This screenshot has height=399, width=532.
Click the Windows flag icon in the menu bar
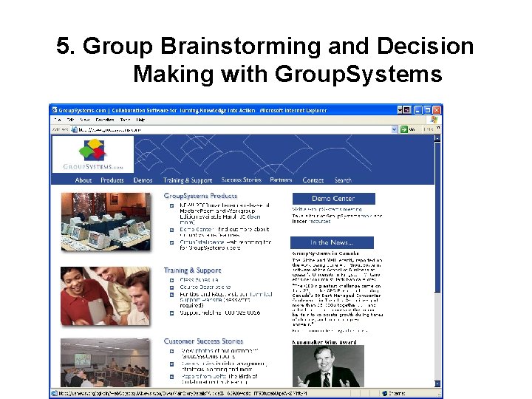pyautogui.click(x=434, y=120)
